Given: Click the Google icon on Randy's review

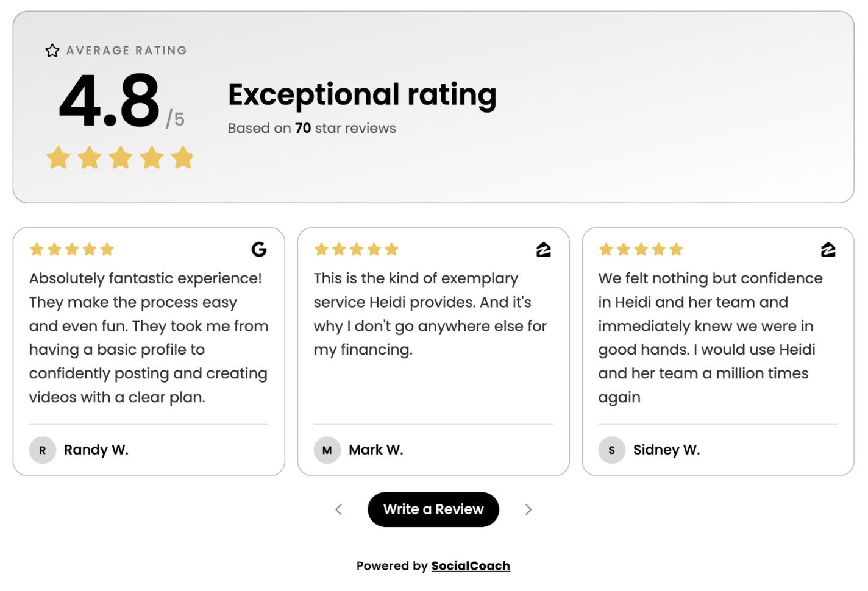Looking at the screenshot, I should coord(259,249).
